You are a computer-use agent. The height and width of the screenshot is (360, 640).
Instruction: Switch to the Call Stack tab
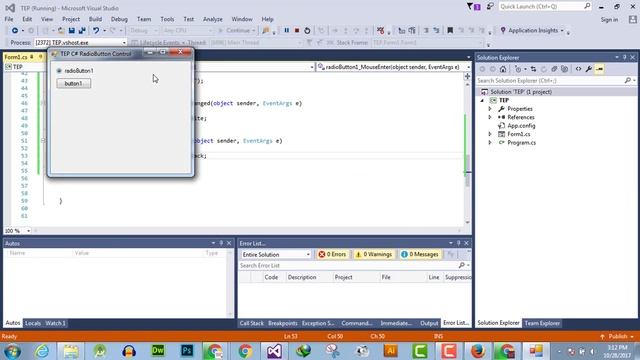click(x=251, y=323)
